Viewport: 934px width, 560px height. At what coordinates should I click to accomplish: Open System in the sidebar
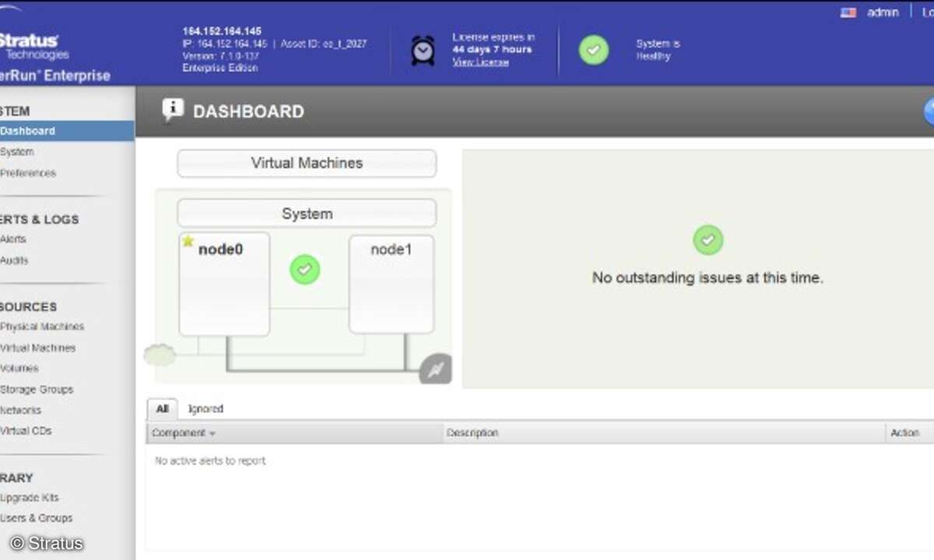tap(17, 152)
